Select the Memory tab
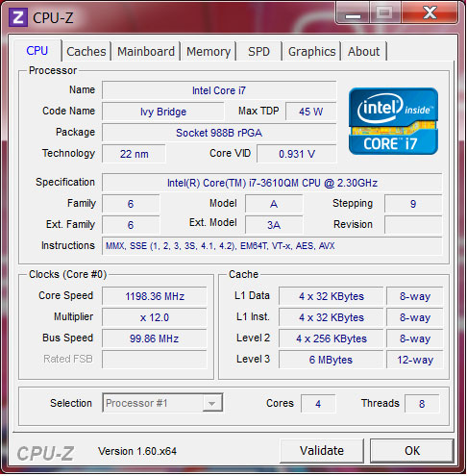467x476 pixels. [209, 52]
